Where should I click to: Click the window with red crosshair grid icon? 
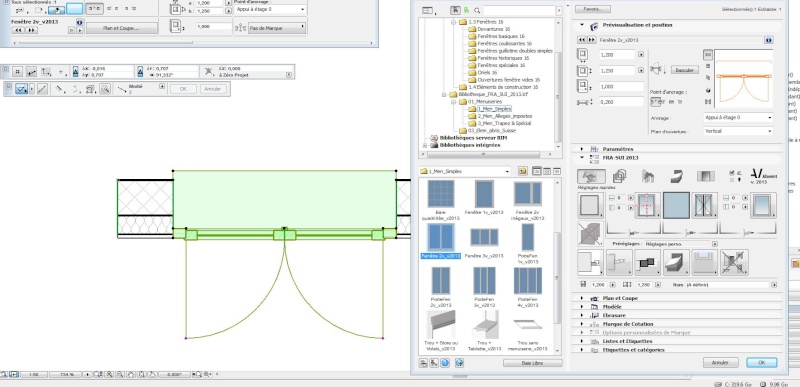[x=648, y=205]
